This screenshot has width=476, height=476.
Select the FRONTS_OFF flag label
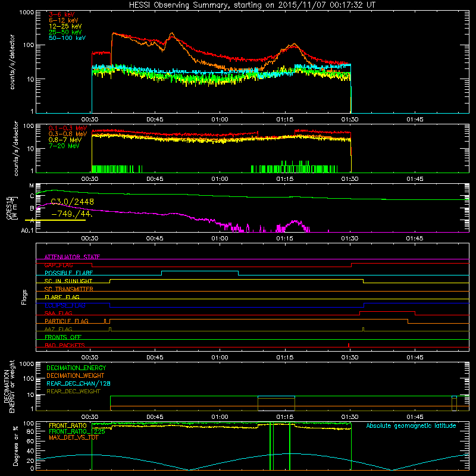(63, 337)
